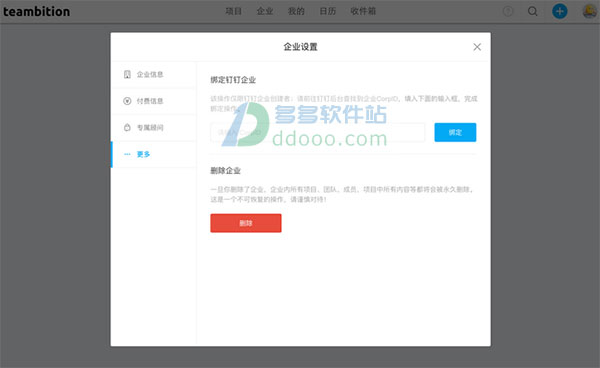Image resolution: width=600 pixels, height=368 pixels.
Task: Select the 更多 tab
Action: point(154,154)
